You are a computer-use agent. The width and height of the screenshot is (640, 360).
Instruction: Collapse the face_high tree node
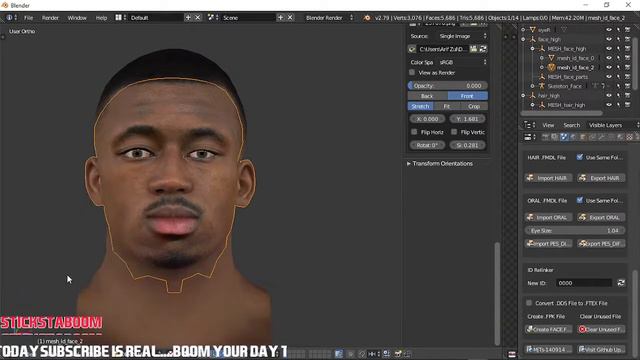(523, 40)
